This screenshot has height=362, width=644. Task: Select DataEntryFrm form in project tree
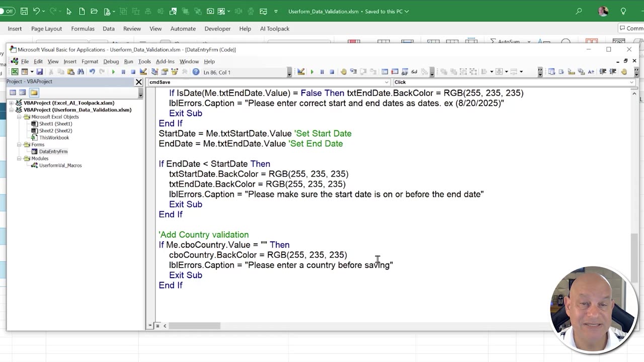tap(53, 151)
